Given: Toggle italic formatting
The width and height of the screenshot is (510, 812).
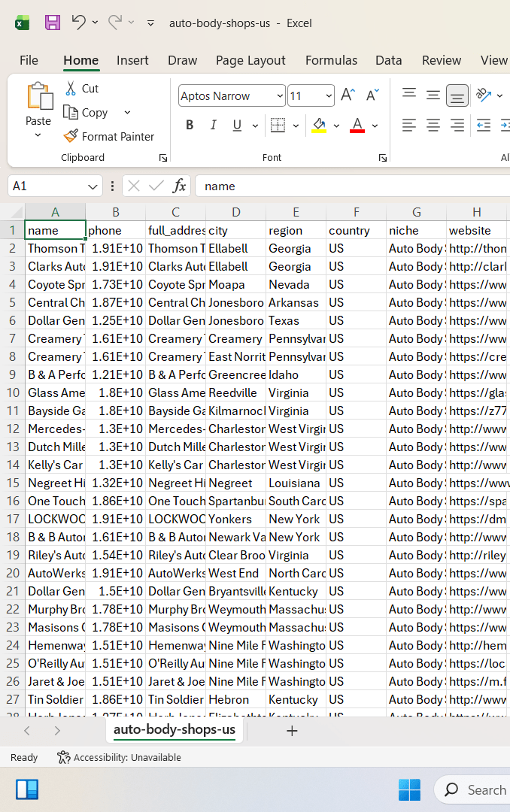Looking at the screenshot, I should pyautogui.click(x=213, y=125).
